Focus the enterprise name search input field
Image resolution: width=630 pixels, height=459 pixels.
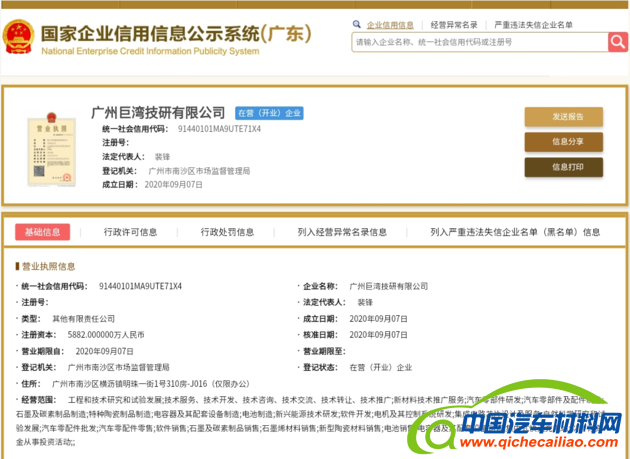pyautogui.click(x=478, y=42)
